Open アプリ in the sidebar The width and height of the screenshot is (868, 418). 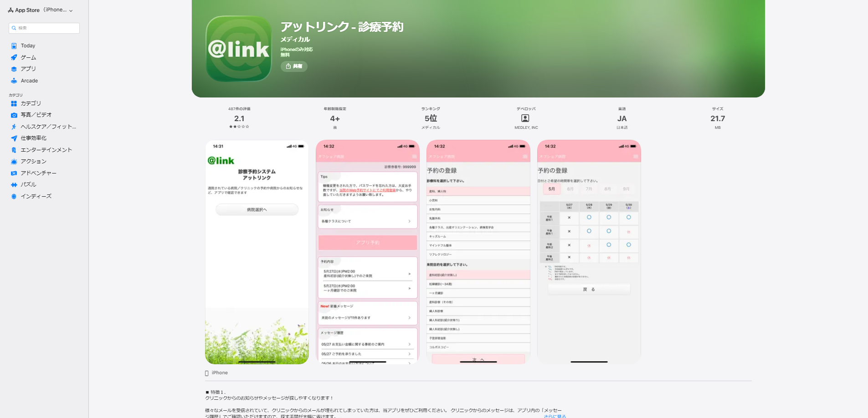(44, 69)
